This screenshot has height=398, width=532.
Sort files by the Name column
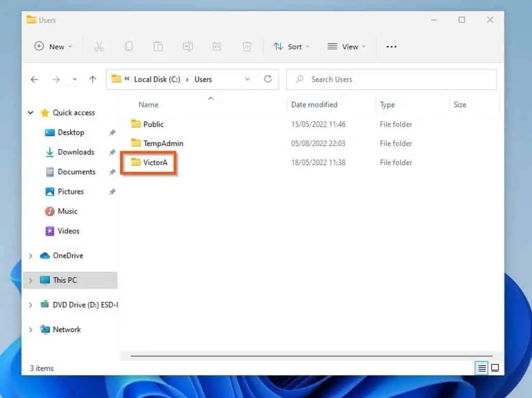tap(148, 104)
